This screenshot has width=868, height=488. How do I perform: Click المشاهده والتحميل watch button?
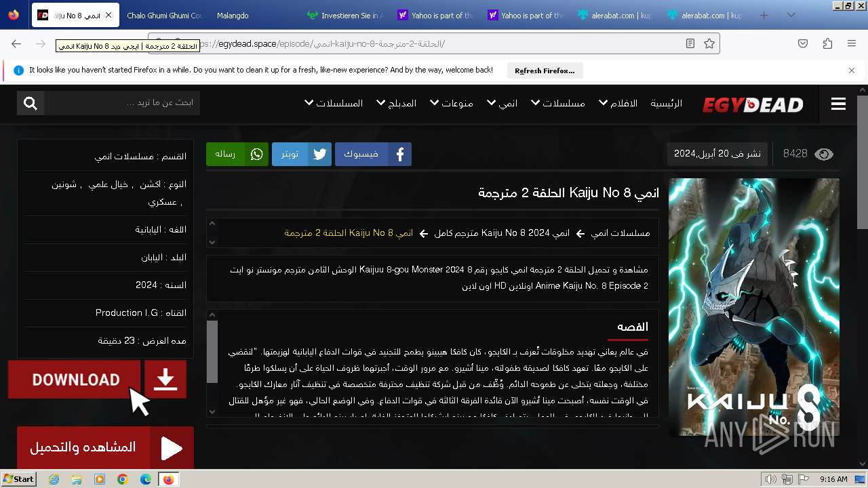(x=83, y=448)
